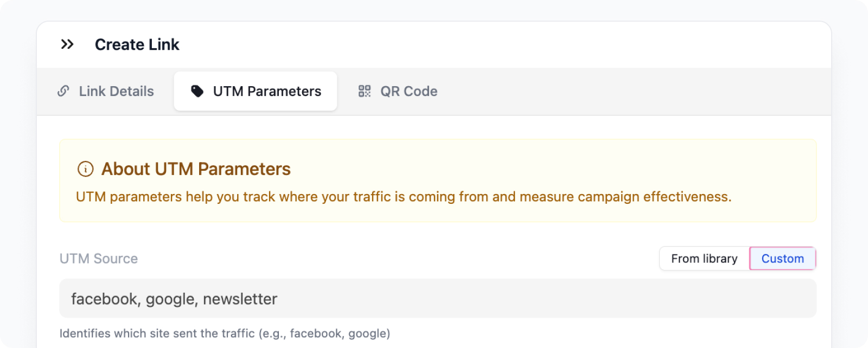Click the Create Link panel title

[x=137, y=44]
